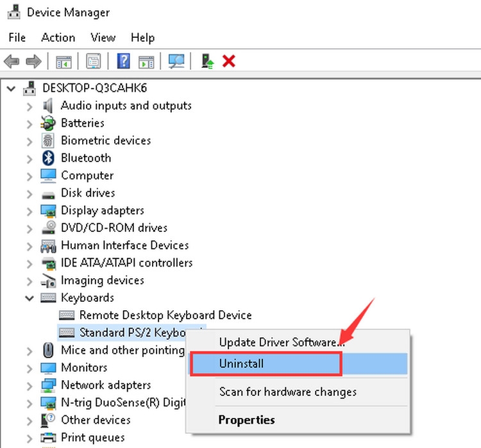
Task: Select the Imaging devices label
Action: pyautogui.click(x=103, y=280)
